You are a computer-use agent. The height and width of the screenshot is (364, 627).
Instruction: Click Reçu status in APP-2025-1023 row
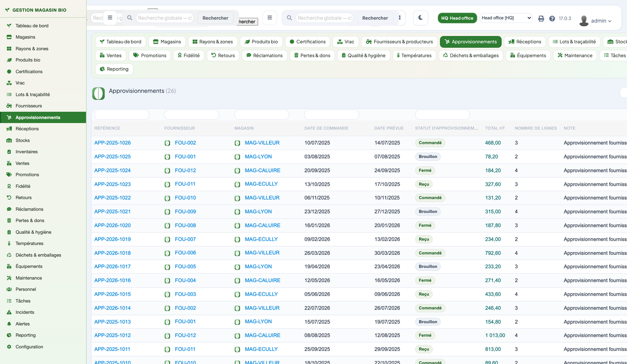(x=423, y=184)
